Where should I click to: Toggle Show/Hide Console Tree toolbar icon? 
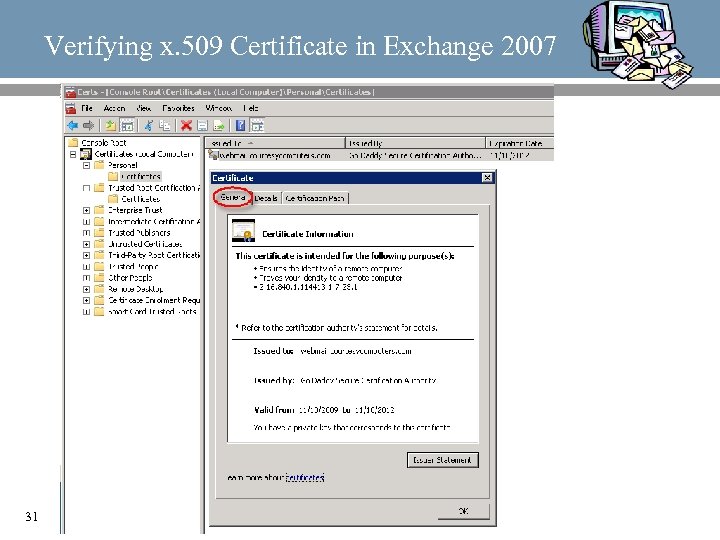point(127,125)
